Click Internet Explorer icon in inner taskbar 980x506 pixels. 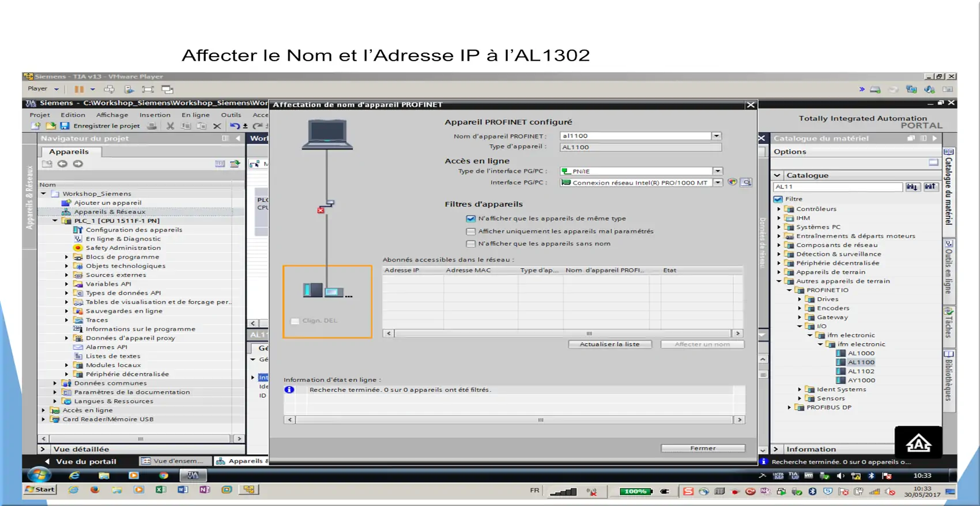[x=74, y=475]
